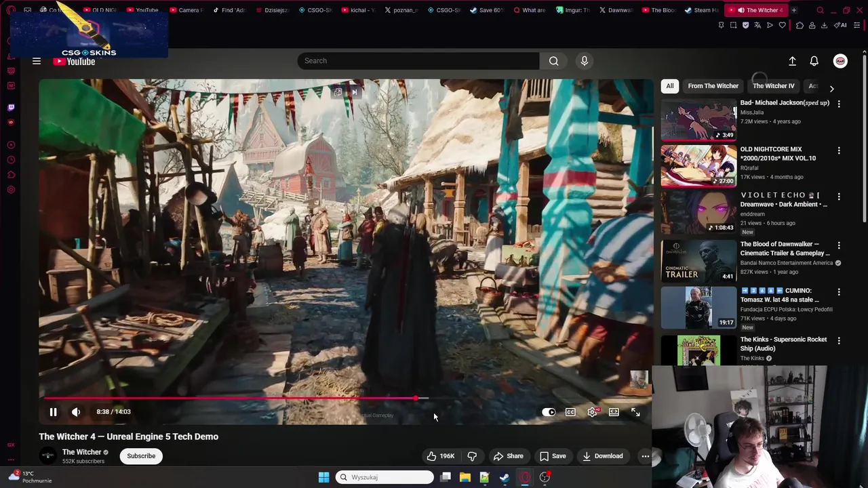Like the video with 196K likes

point(440,456)
